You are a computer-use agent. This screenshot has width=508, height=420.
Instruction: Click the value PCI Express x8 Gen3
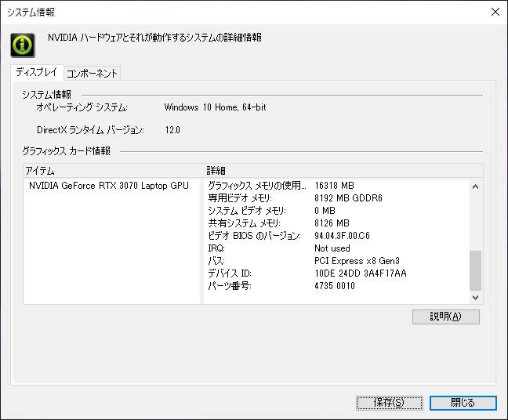[357, 261]
